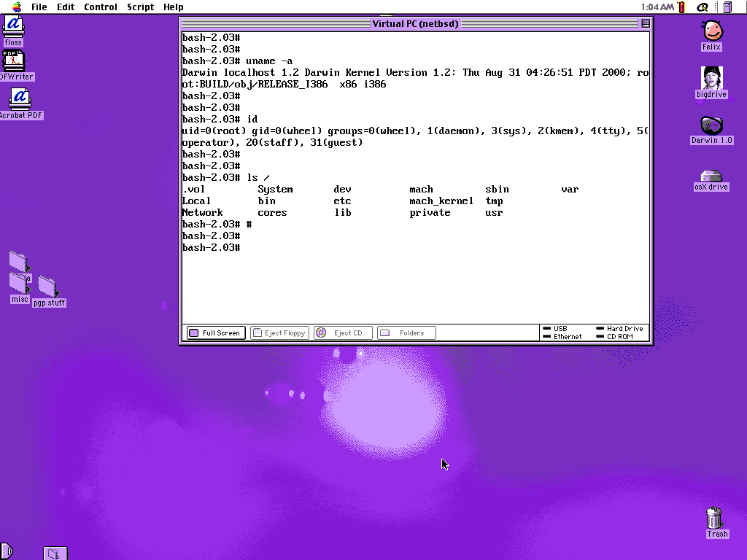The height and width of the screenshot is (560, 747).
Task: Select the folder labeled a
Action: [x=20, y=262]
